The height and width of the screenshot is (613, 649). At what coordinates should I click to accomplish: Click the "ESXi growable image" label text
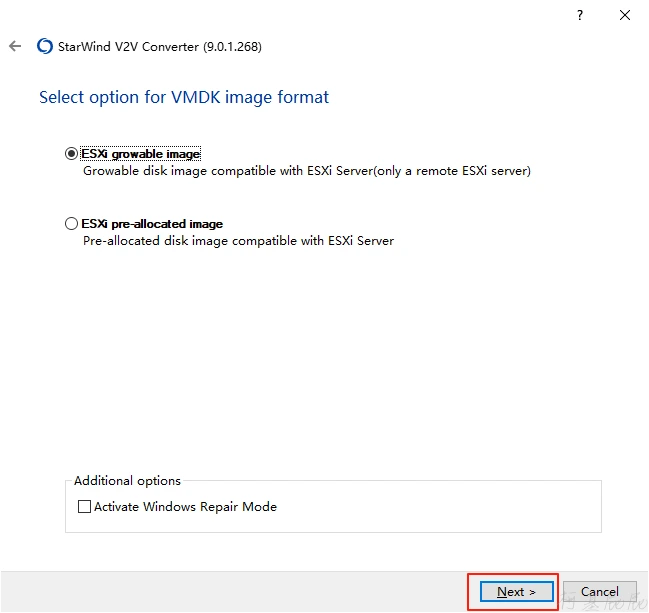pyautogui.click(x=141, y=154)
